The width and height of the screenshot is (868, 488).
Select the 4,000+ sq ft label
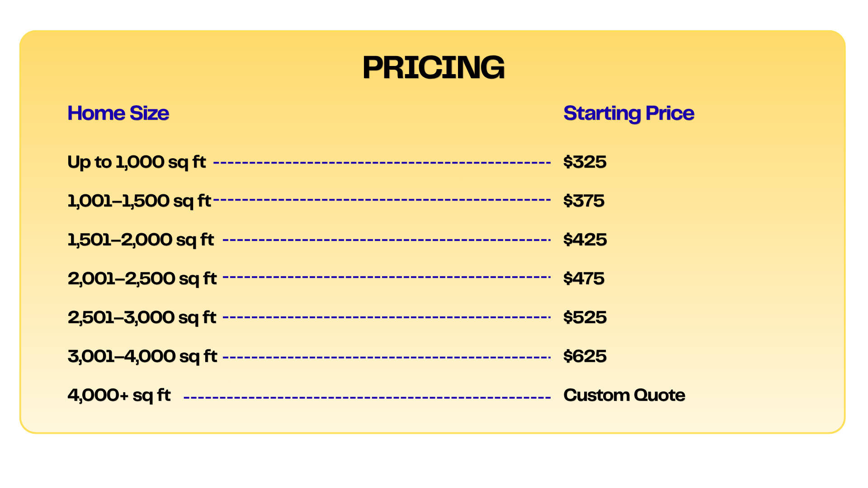click(x=119, y=395)
